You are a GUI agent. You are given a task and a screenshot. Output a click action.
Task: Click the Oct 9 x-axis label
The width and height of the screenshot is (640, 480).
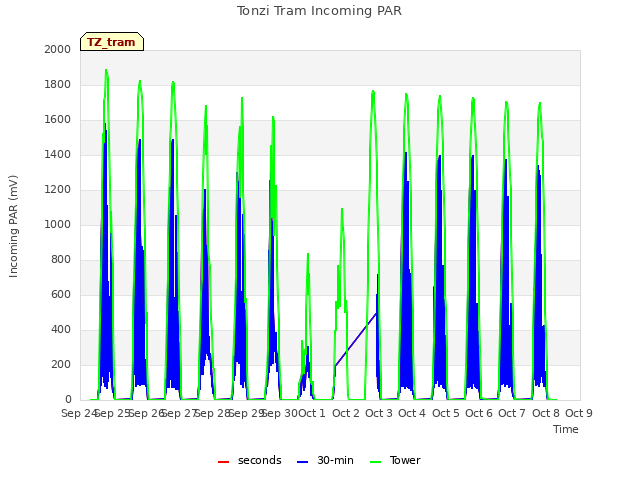pyautogui.click(x=579, y=413)
